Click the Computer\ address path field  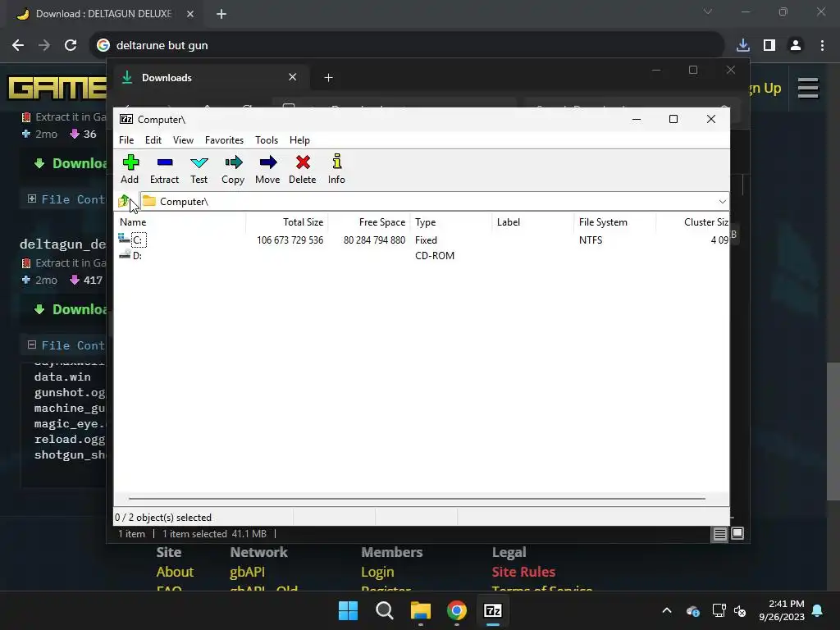(x=428, y=202)
